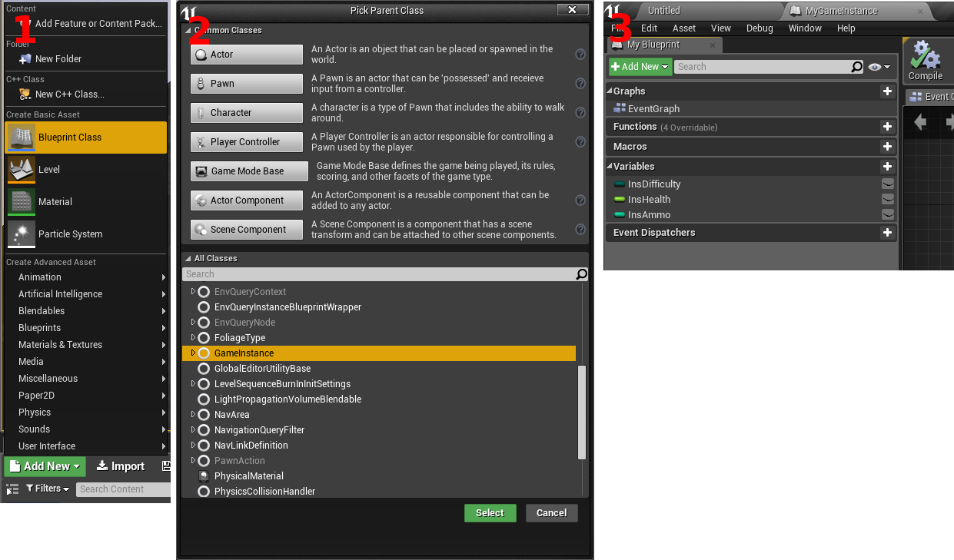Click Add New in My Blueprint
The width and height of the screenshot is (954, 560).
640,67
